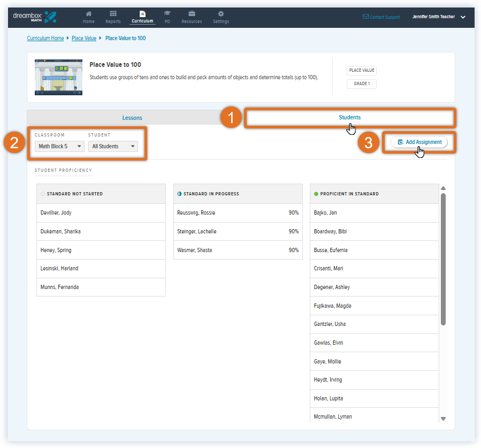
Task: Select student Gantzler, Usha
Action: click(x=374, y=324)
